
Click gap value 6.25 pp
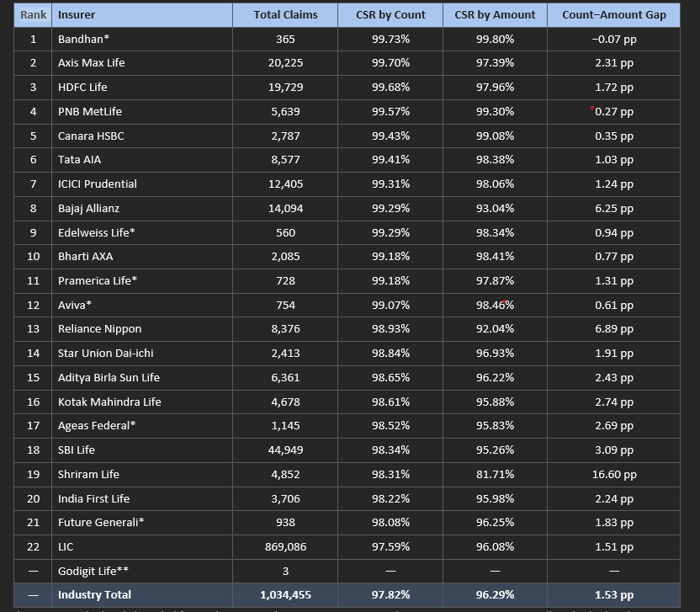(614, 209)
